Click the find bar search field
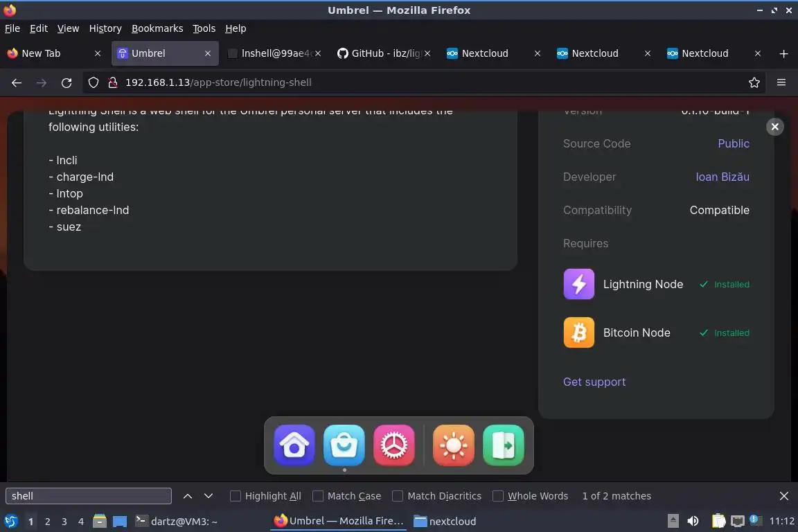798x532 pixels. 89,496
